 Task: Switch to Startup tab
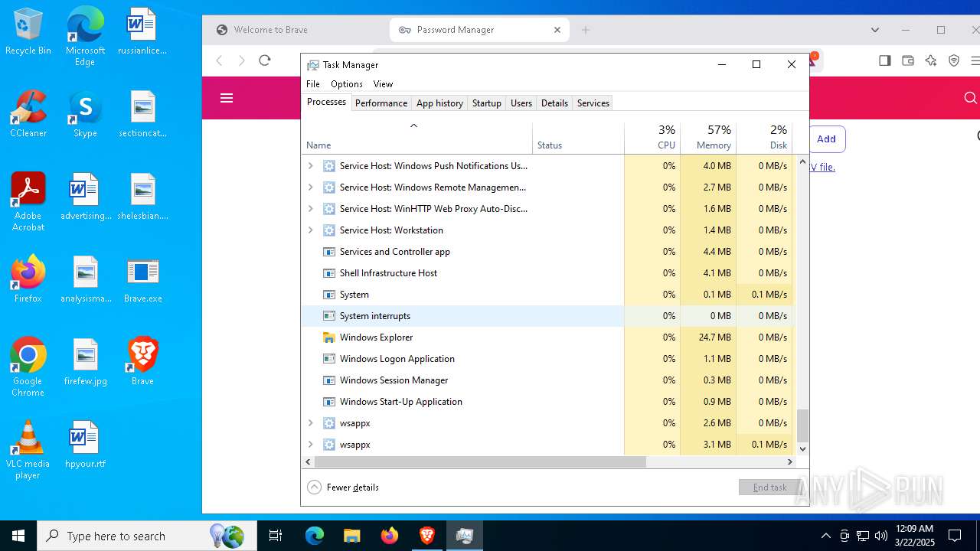[x=487, y=103]
